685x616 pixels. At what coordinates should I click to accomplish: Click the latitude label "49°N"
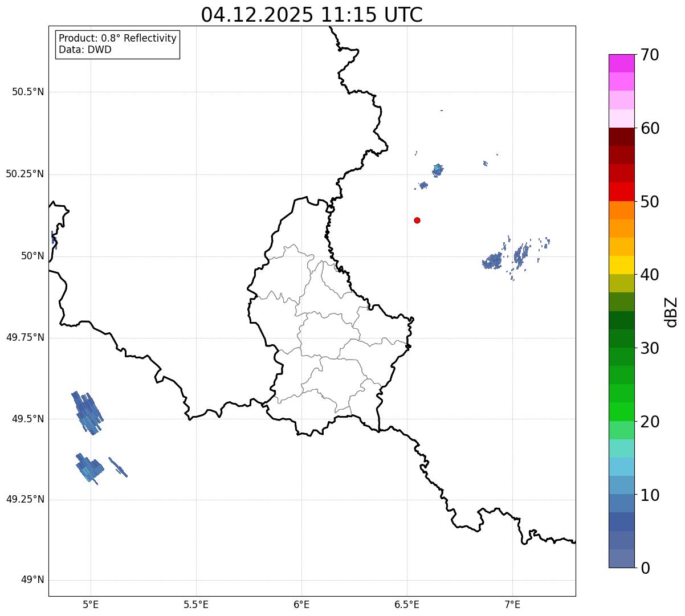point(32,580)
